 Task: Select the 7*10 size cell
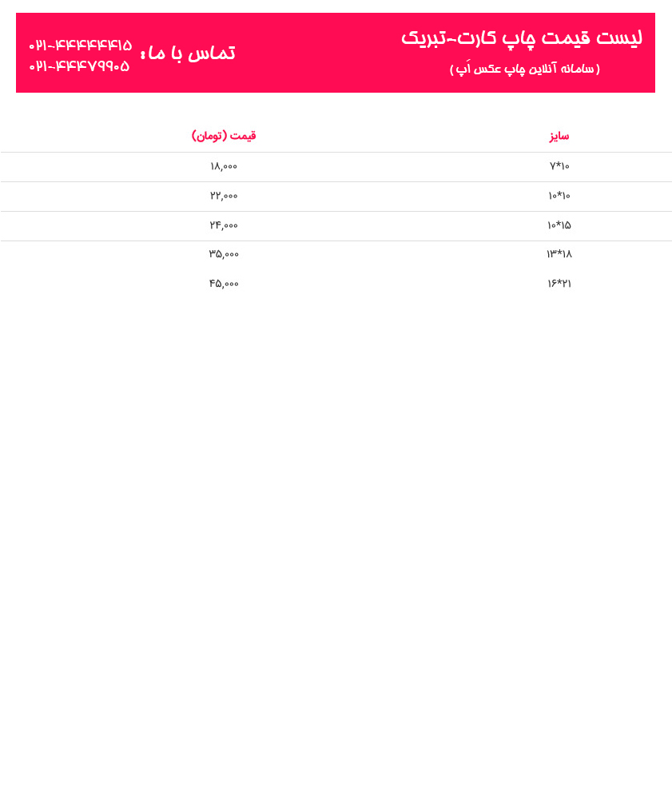(x=559, y=166)
